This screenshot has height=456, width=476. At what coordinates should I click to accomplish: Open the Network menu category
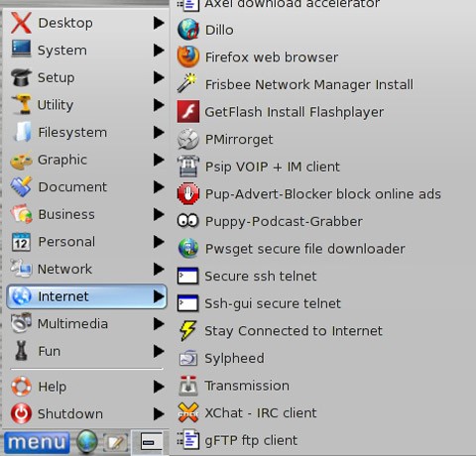pos(86,269)
